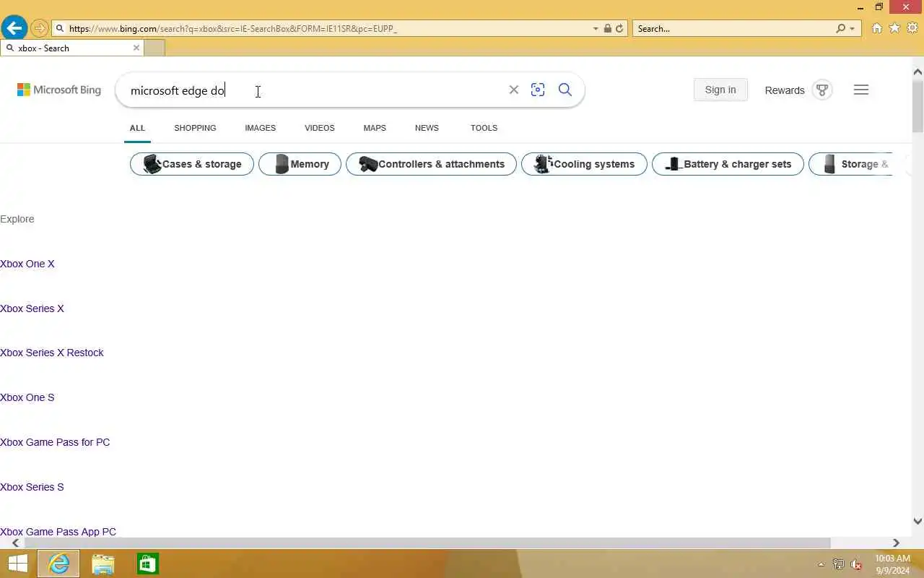Select the partially visible Storage chip
This screenshot has width=924, height=578.
[x=852, y=164]
